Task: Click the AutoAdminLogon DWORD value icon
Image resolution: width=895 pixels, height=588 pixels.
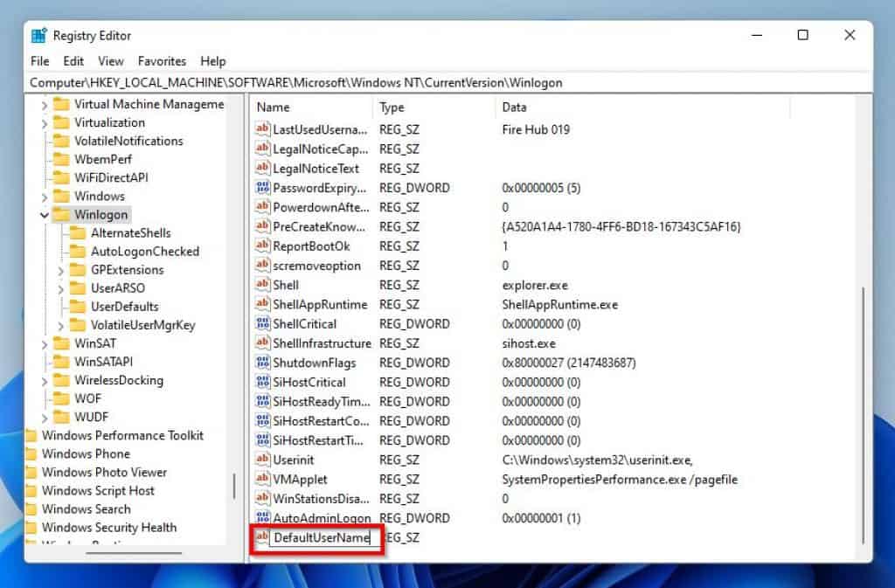Action: pyautogui.click(x=262, y=517)
